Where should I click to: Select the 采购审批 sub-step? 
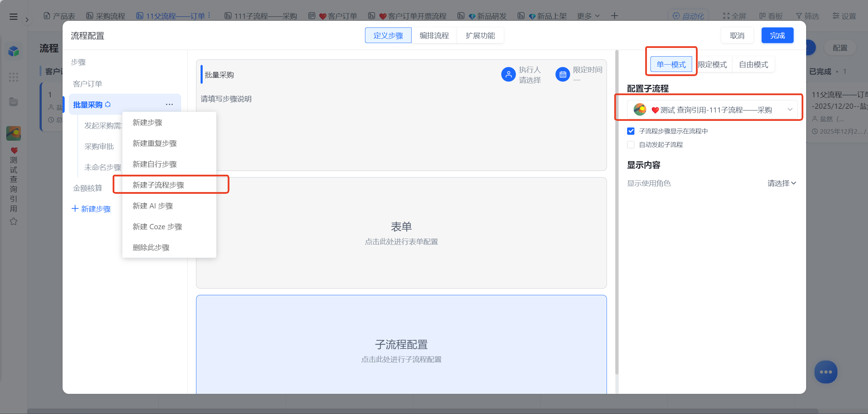(99, 146)
